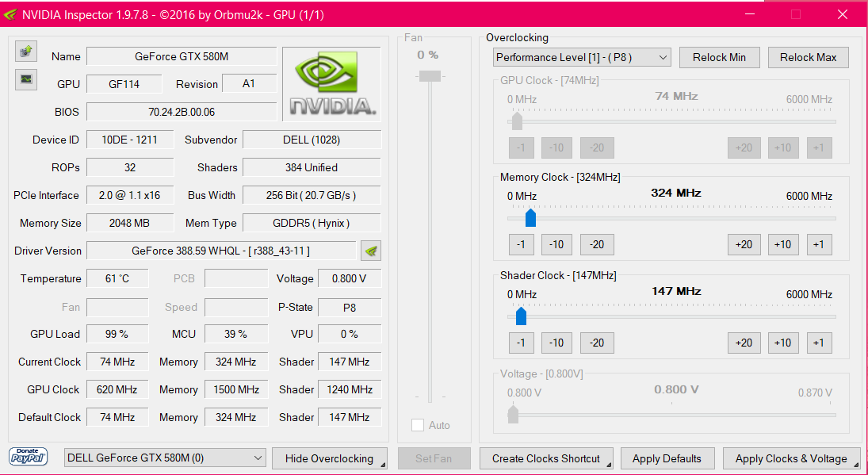The image size is (868, 475).
Task: Increase Shader Clock by 20
Action: (744, 343)
